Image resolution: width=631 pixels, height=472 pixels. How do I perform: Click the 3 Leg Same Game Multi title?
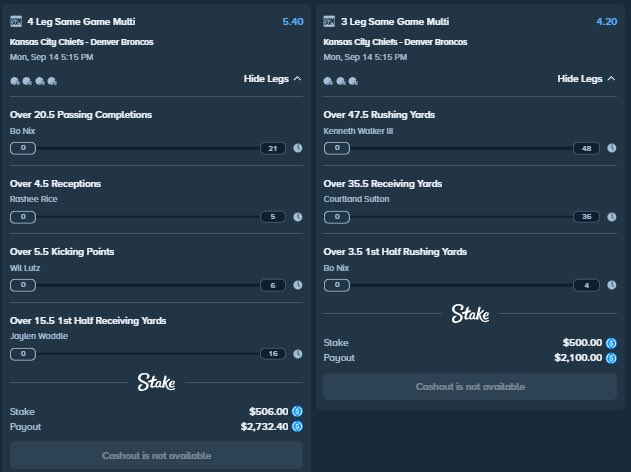(395, 21)
